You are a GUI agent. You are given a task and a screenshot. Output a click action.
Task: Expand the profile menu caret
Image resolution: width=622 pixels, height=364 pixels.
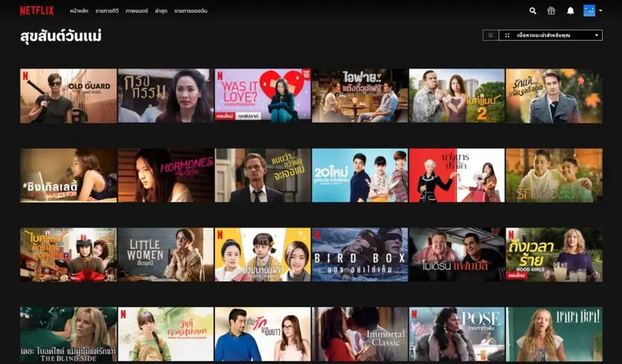(x=600, y=10)
